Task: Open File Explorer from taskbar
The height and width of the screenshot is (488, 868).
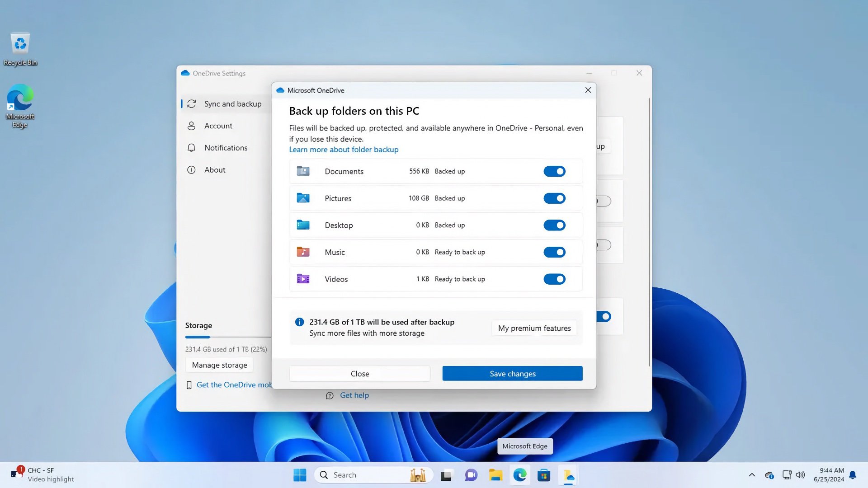Action: tap(495, 475)
